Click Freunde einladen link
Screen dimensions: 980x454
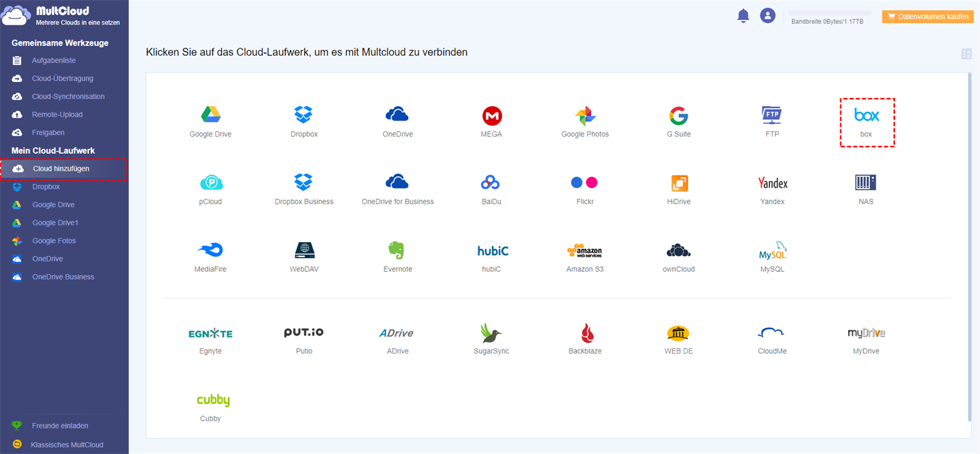tap(60, 426)
